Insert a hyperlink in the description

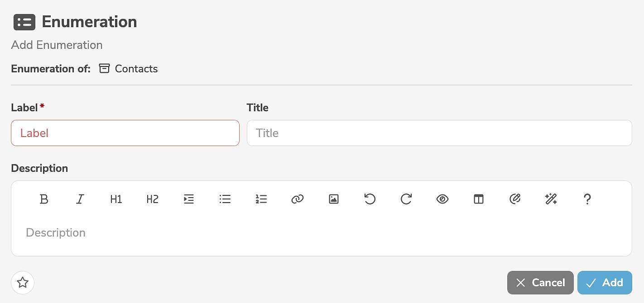[298, 199]
